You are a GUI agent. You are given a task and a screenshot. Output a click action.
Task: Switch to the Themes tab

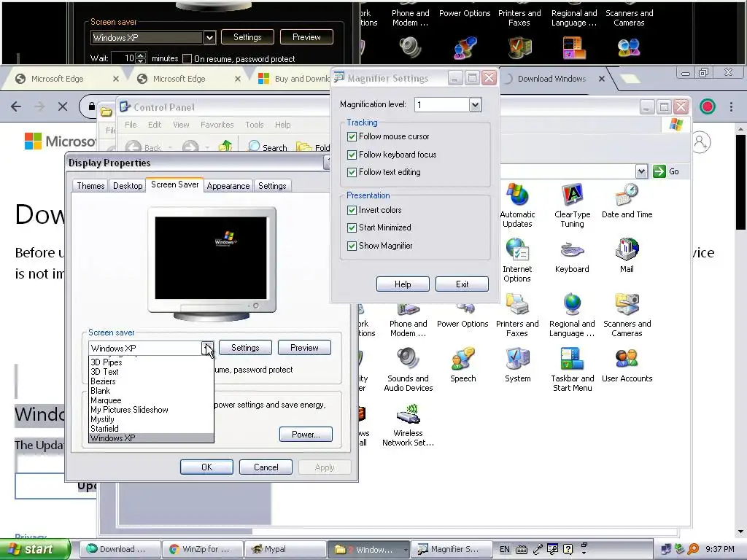coord(90,186)
